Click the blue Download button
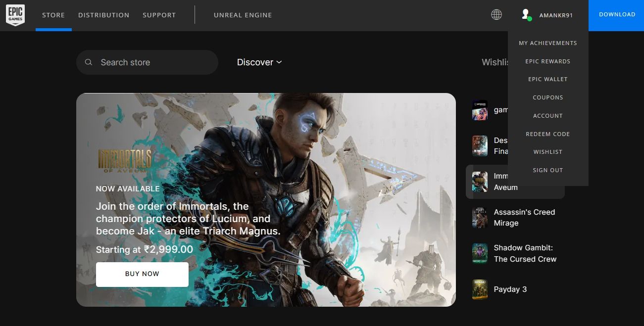 point(617,15)
